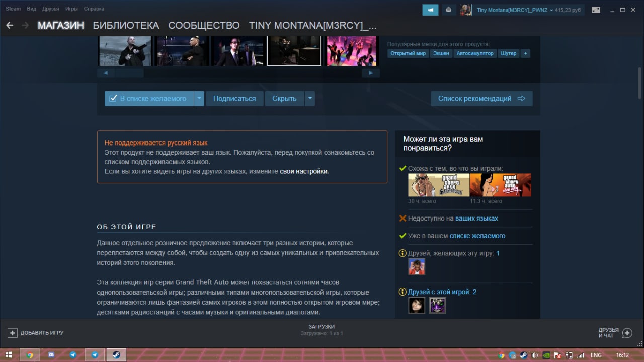Open the Справка menu
The width and height of the screenshot is (644, 362).
(94, 9)
